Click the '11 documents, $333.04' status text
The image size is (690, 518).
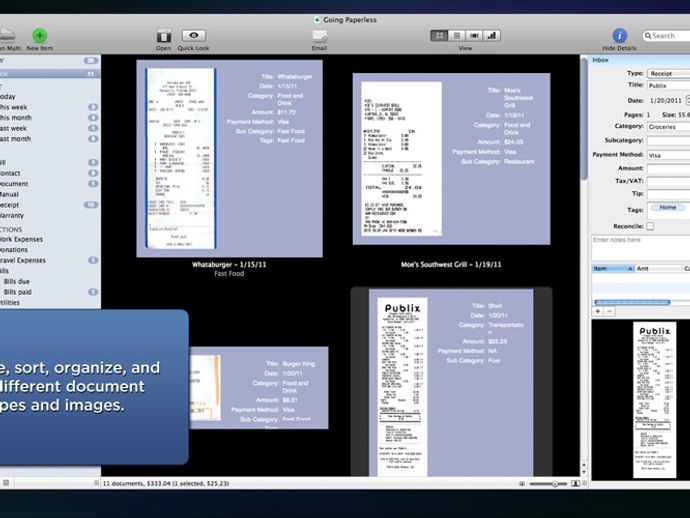(166, 484)
